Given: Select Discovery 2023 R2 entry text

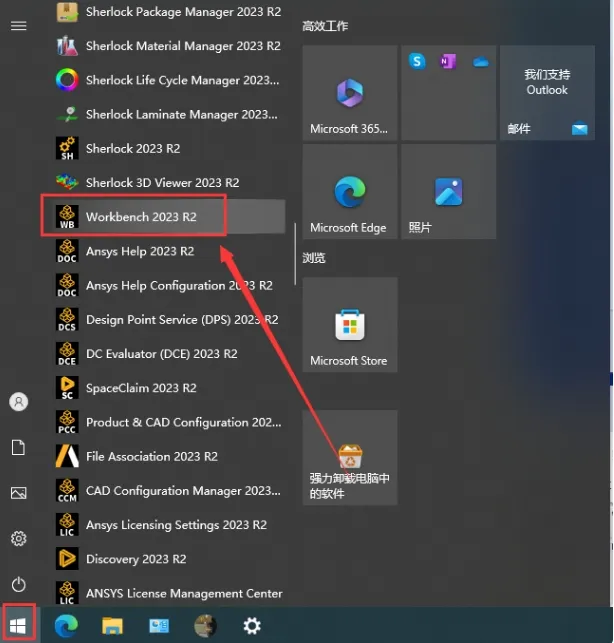Looking at the screenshot, I should (x=136, y=559).
